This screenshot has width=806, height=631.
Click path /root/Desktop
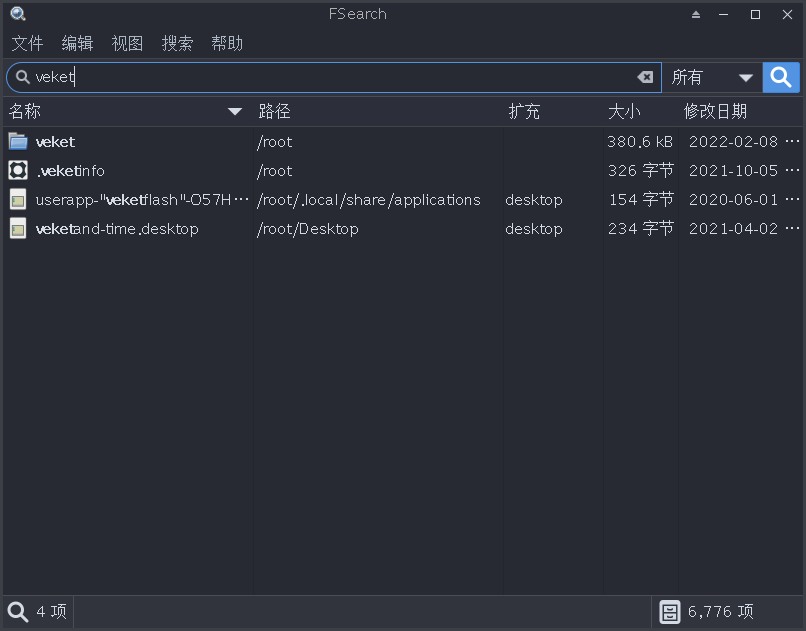(307, 229)
